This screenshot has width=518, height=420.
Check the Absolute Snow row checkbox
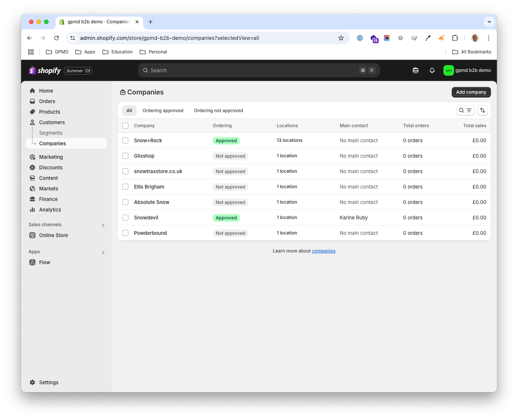(x=125, y=202)
